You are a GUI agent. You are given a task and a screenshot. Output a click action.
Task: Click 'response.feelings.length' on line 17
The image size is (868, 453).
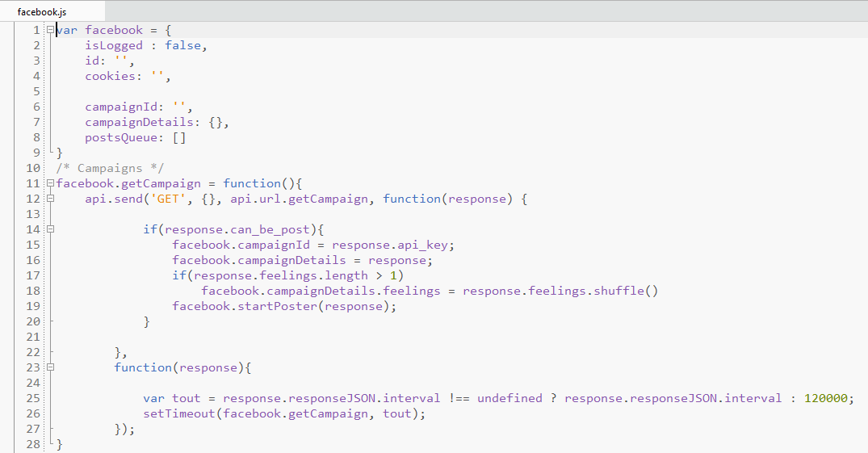(x=281, y=275)
